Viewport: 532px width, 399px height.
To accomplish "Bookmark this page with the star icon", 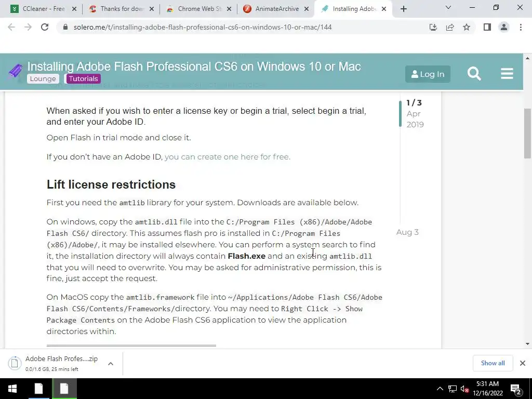I will 467,27.
